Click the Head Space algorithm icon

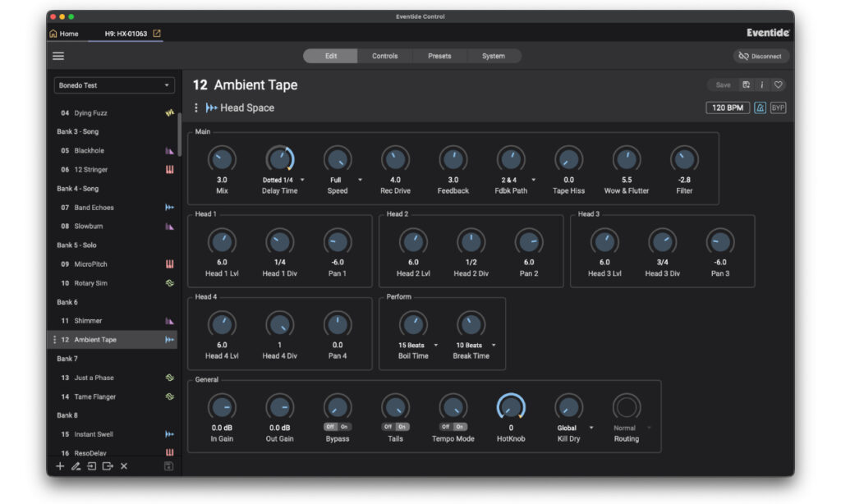coord(211,108)
